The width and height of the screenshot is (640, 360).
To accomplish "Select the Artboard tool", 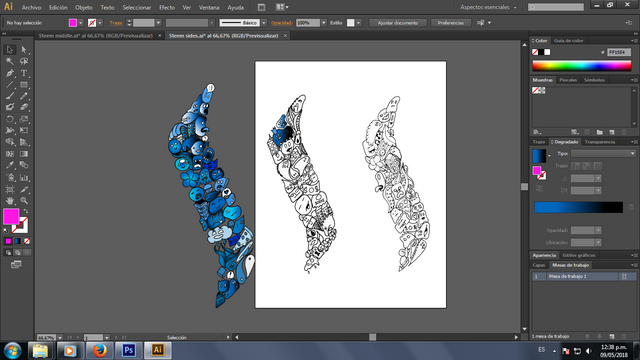I will click(x=10, y=189).
